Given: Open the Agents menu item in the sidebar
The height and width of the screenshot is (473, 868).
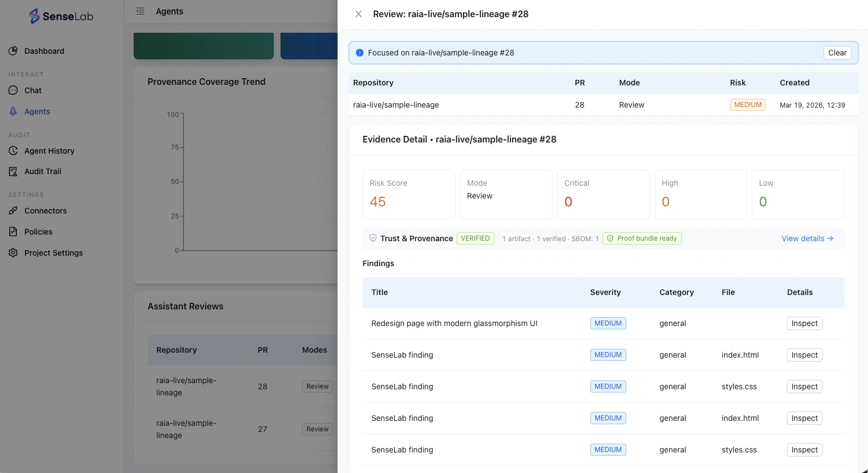Looking at the screenshot, I should (x=37, y=111).
